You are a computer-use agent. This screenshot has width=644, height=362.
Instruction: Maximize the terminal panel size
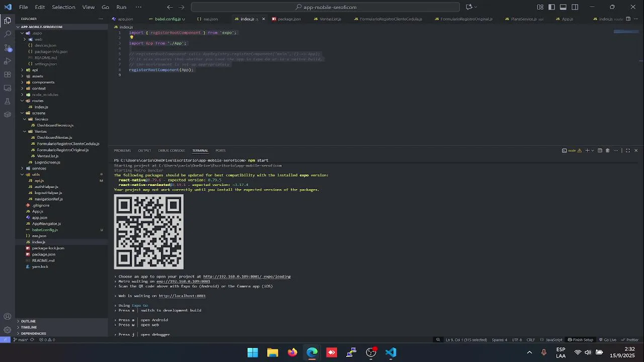pyautogui.click(x=627, y=150)
